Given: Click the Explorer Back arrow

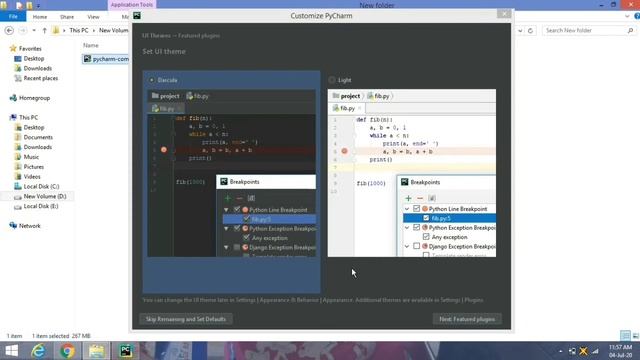Looking at the screenshot, I should [x=9, y=31].
